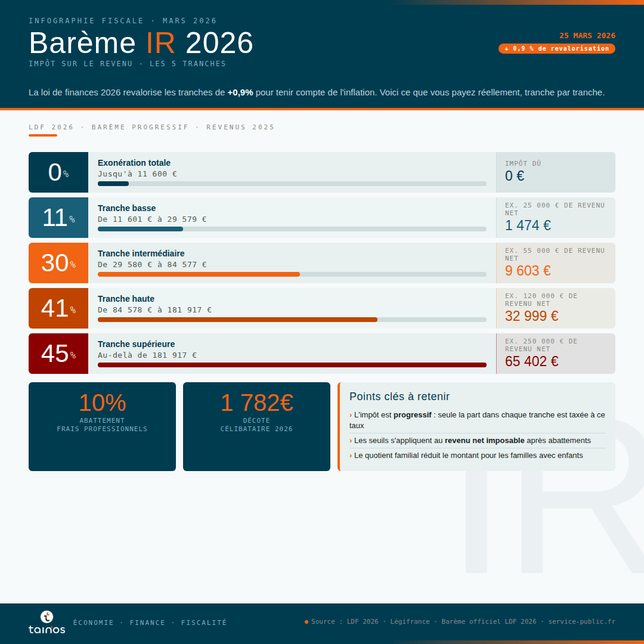
Task: Click the Exonération totale progress bar
Action: (292, 184)
